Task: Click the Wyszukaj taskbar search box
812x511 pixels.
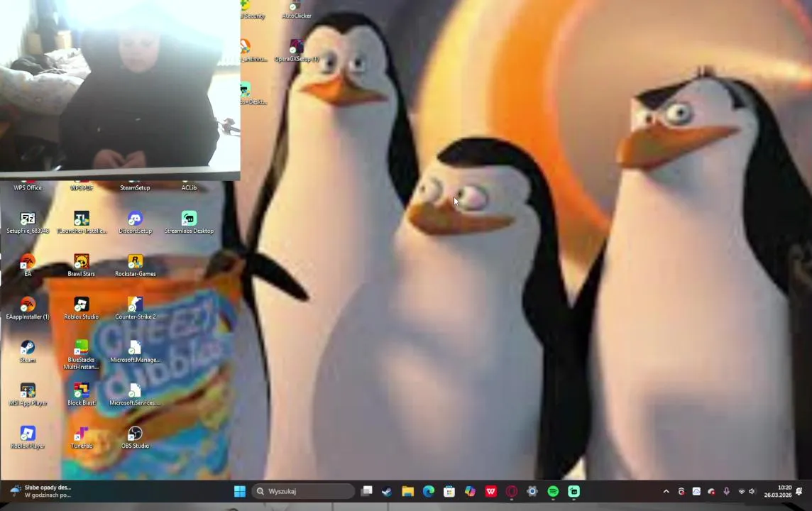Action: 304,491
